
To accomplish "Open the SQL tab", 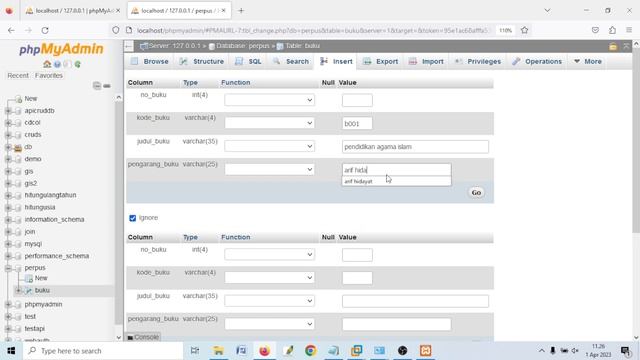I will [249, 62].
